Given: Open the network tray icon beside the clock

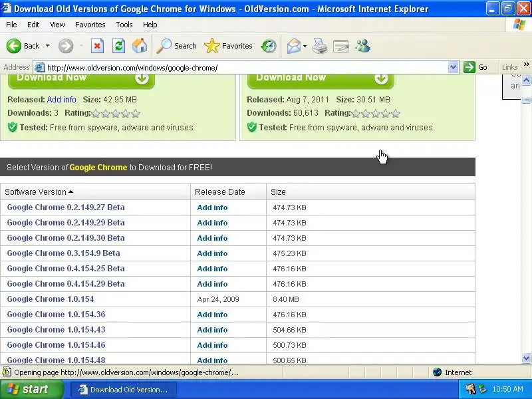Looking at the screenshot, I should [482, 389].
